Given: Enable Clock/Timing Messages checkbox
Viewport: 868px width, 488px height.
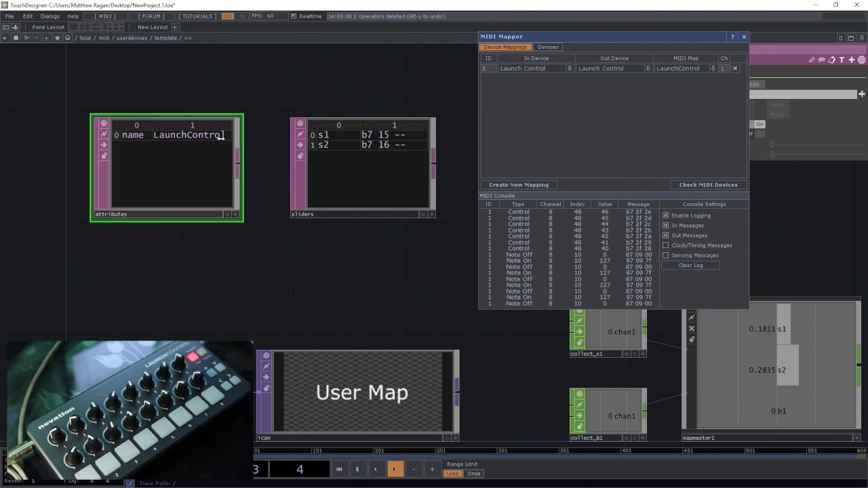Looking at the screenshot, I should click(665, 245).
